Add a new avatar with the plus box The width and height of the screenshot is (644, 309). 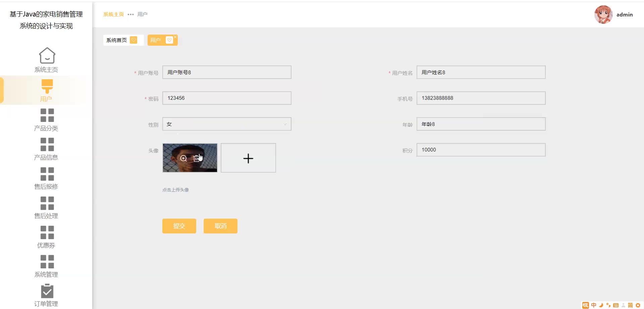248,158
